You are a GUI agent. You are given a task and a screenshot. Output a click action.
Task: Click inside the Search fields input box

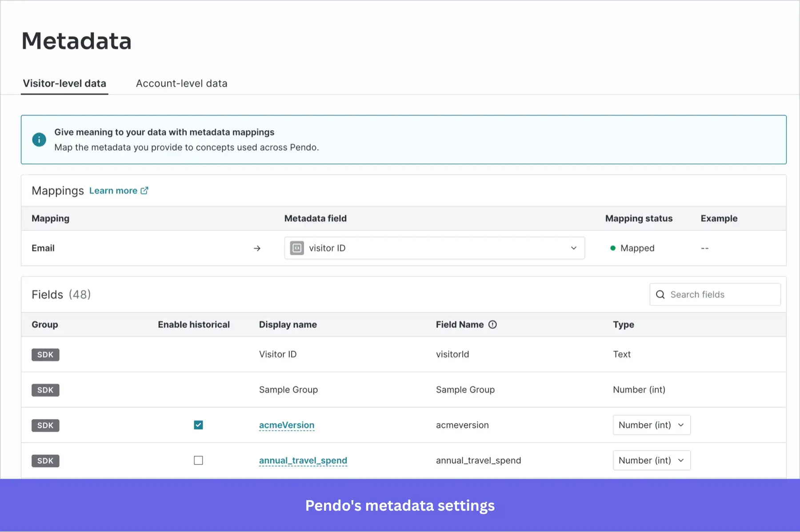pyautogui.click(x=716, y=294)
